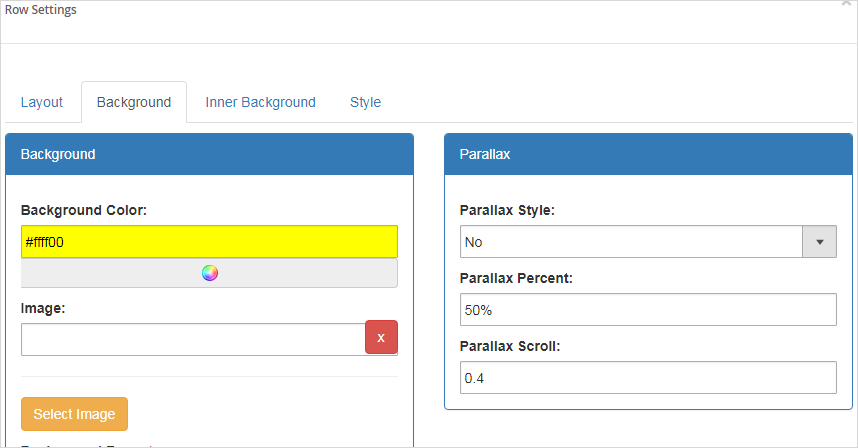Image resolution: width=858 pixels, height=448 pixels.
Task: Open the Inner Background tab
Action: (260, 102)
